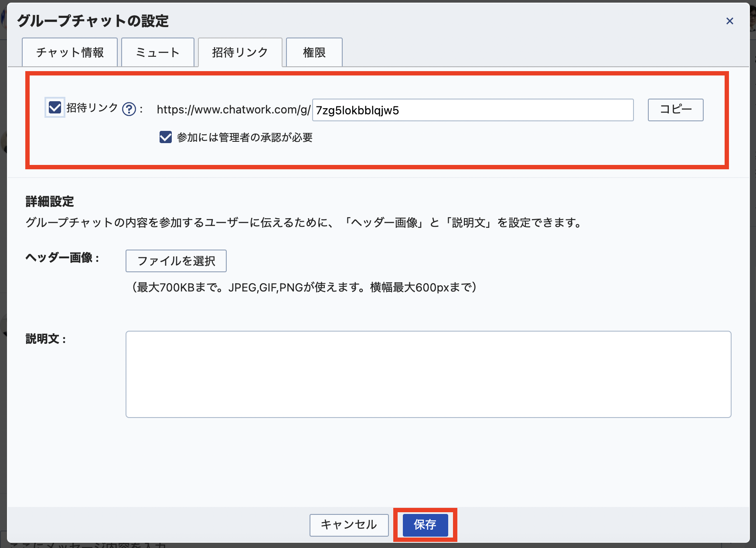Save settings with the 保存 button
Screen dimensions: 756x548
point(425,525)
